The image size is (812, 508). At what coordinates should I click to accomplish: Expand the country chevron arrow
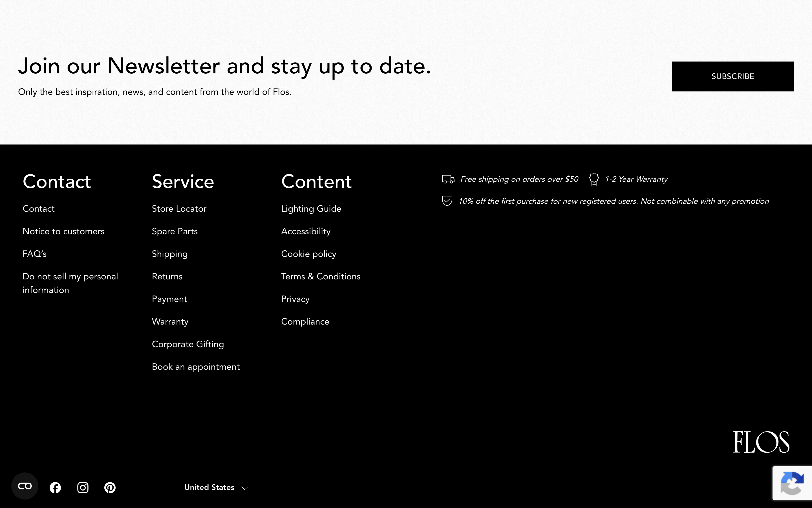[x=245, y=488]
